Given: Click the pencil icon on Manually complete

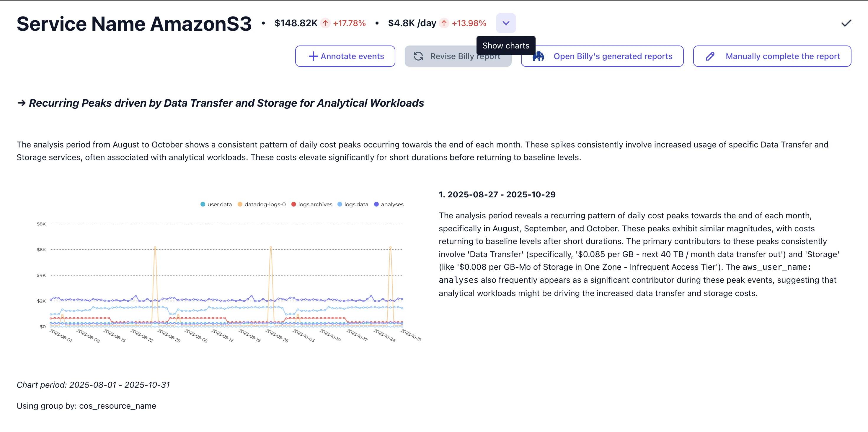Looking at the screenshot, I should coord(710,56).
